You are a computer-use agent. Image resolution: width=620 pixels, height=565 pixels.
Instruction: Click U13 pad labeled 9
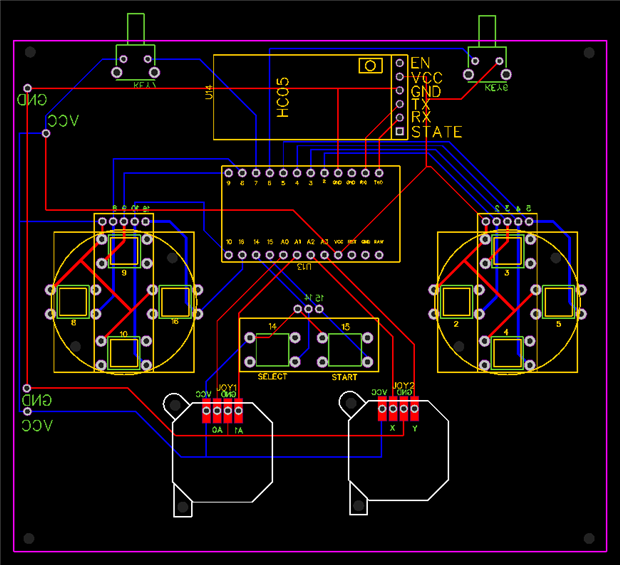pos(229,173)
